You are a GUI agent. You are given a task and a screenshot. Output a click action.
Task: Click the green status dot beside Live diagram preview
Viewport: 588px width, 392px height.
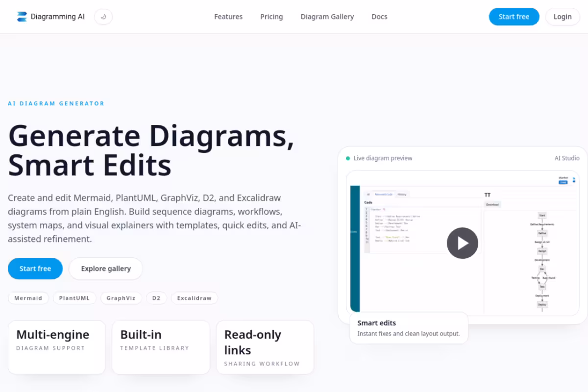tap(348, 158)
